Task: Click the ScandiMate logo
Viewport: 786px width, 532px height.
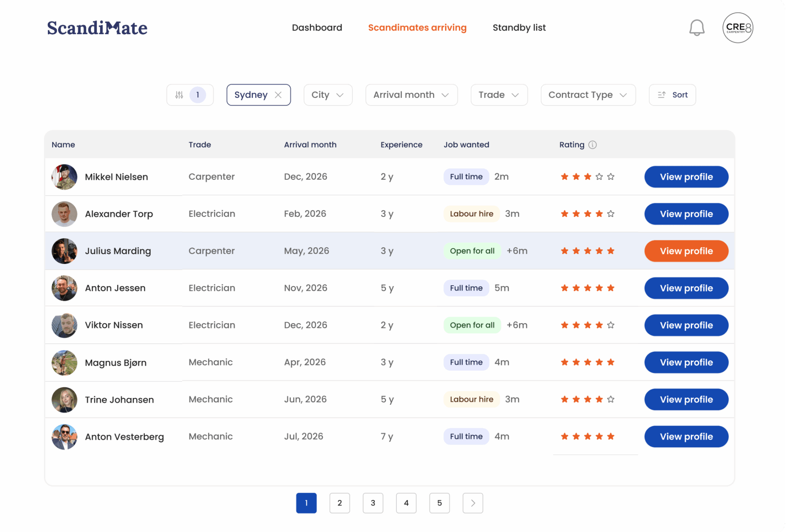Action: point(97,28)
